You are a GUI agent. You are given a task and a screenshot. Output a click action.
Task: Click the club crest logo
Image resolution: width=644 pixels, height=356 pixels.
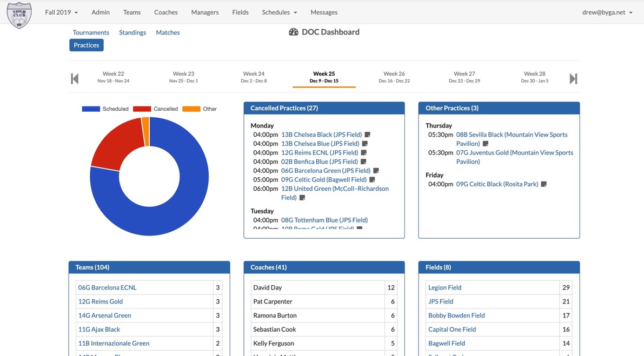tap(19, 15)
